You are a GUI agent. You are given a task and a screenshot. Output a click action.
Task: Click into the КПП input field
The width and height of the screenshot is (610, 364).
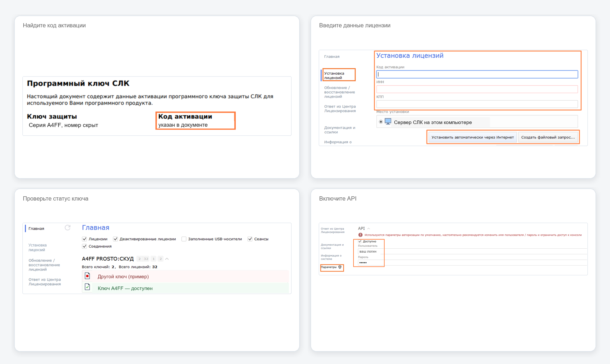pyautogui.click(x=477, y=104)
